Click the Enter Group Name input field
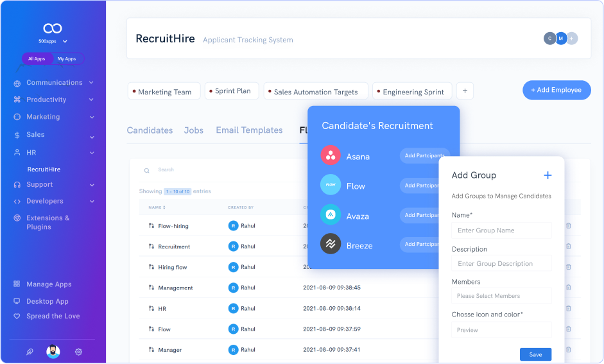Image resolution: width=604 pixels, height=364 pixels. 501,230
